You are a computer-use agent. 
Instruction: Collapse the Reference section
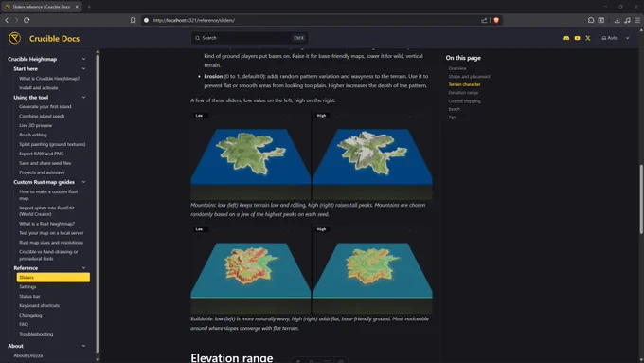point(83,268)
